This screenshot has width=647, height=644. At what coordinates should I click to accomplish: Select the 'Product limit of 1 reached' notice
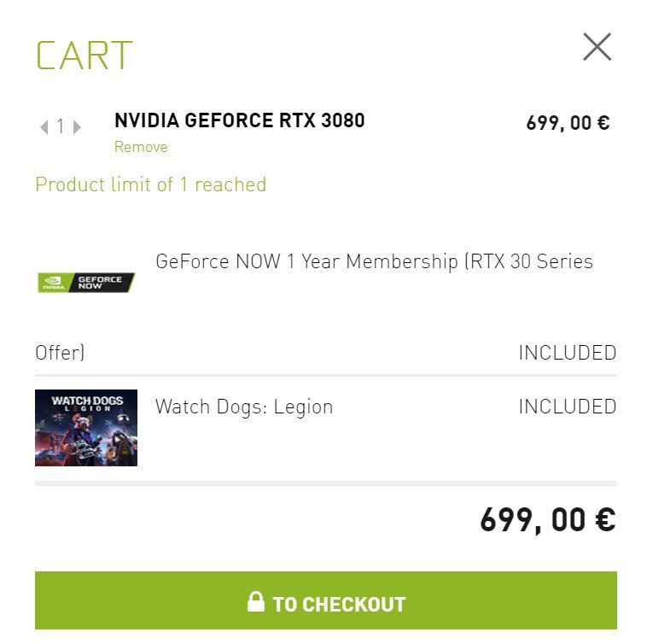(x=150, y=184)
